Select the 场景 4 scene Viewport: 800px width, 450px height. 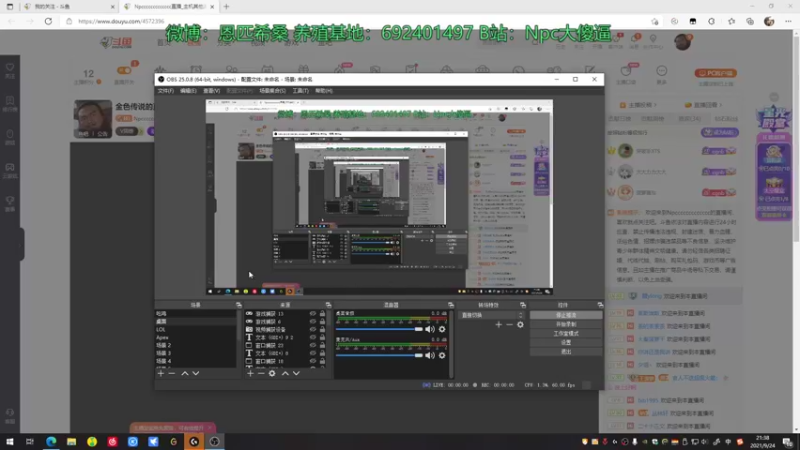(x=195, y=361)
